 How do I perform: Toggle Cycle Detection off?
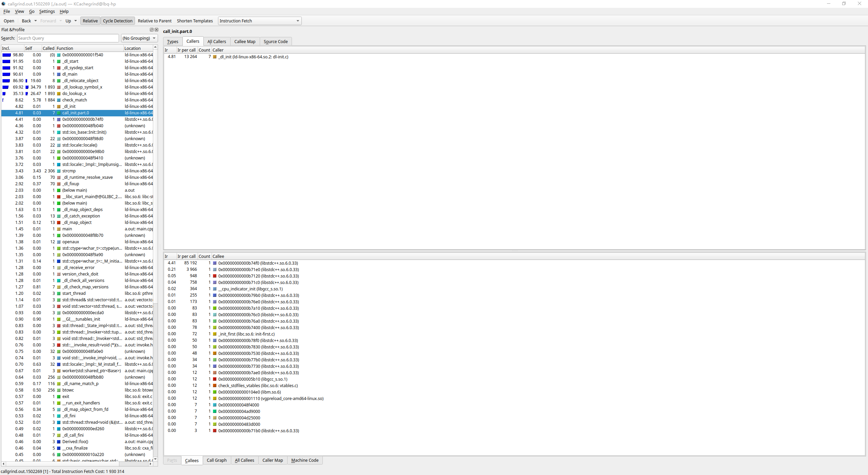118,21
